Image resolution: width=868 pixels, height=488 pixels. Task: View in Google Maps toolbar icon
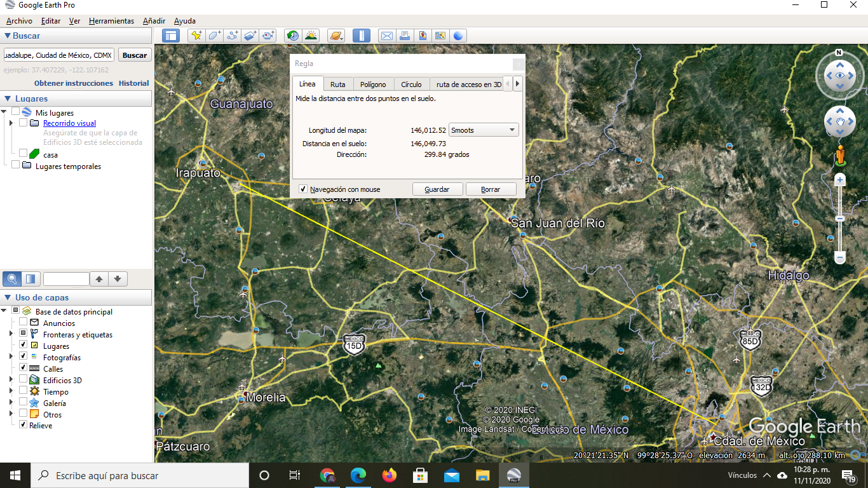coord(440,36)
